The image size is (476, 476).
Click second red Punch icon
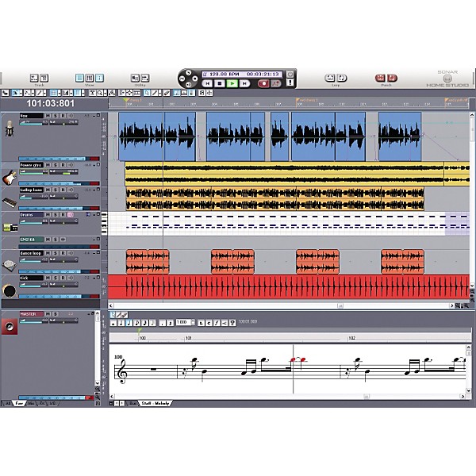392,78
